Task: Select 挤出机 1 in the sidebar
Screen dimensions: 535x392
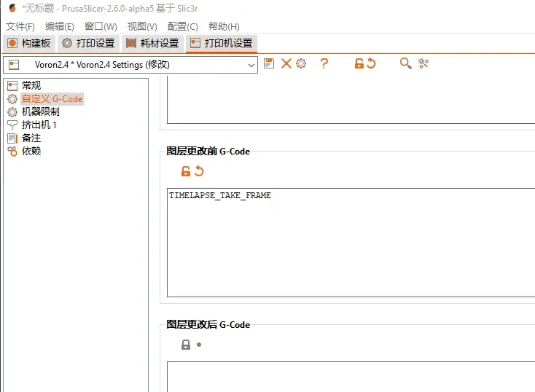Action: (x=39, y=125)
